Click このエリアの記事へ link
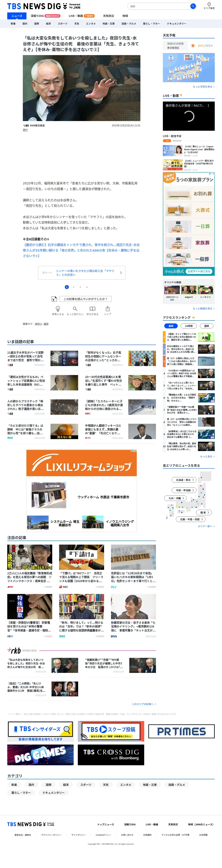This screenshot has height=868, width=222. click(144, 704)
